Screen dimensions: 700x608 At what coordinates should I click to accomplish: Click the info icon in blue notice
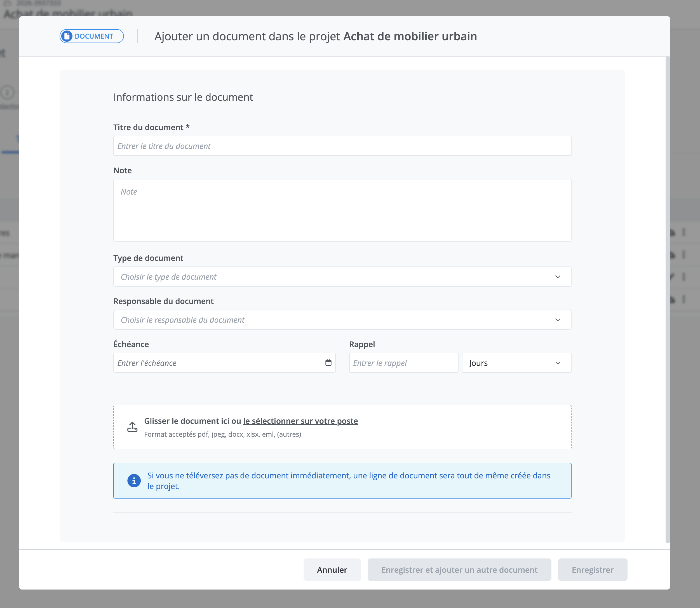[134, 481]
